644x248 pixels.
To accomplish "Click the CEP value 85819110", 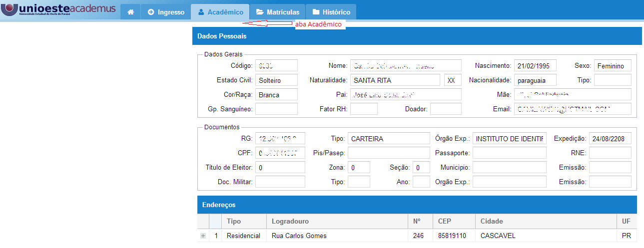I will (x=455, y=236).
